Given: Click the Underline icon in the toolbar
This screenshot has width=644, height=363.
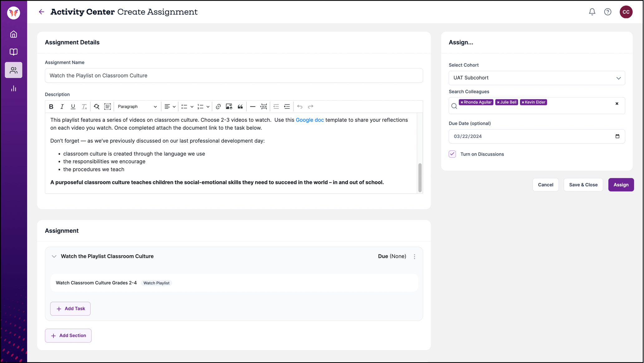Looking at the screenshot, I should tap(73, 106).
